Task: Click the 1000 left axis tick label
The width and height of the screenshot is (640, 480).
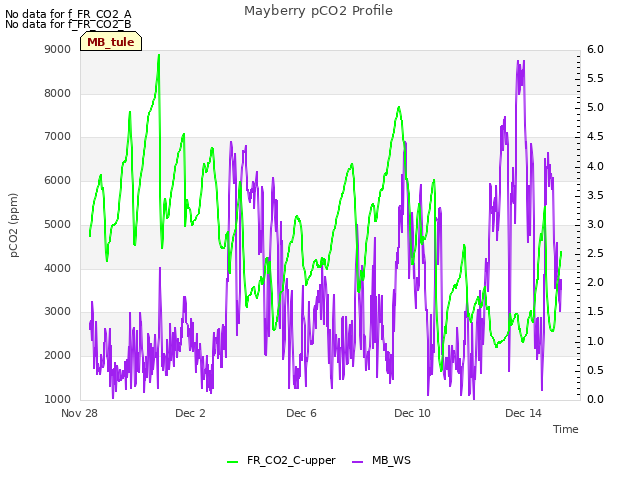Action: tap(58, 399)
